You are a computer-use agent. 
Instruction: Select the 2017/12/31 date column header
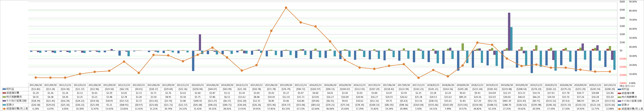click(418, 85)
